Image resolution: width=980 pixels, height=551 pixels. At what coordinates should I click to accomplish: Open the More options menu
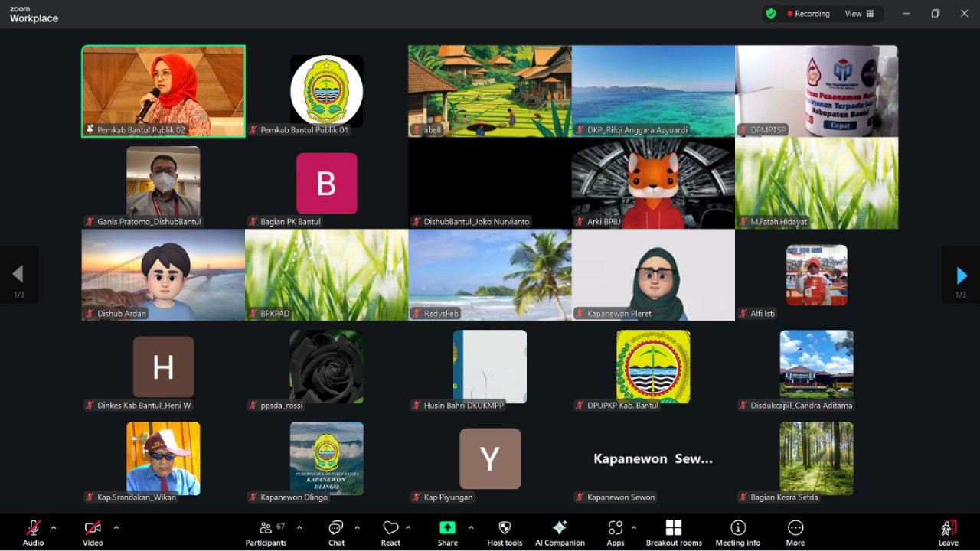[795, 532]
